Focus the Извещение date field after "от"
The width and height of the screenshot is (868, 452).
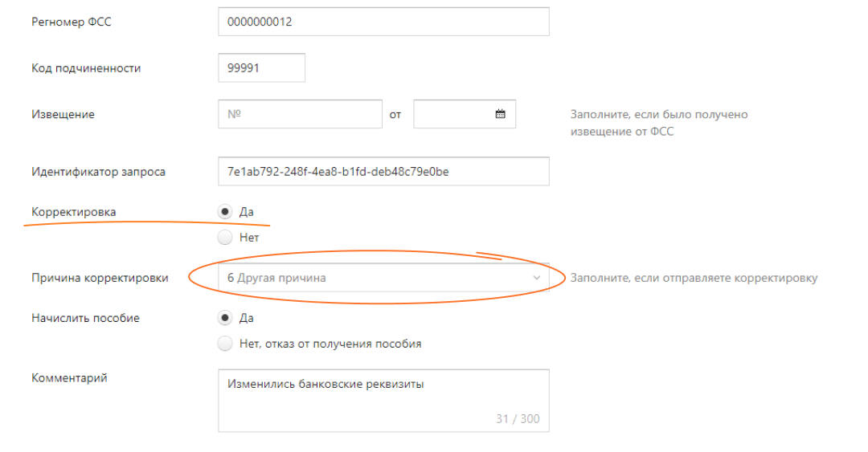(452, 114)
